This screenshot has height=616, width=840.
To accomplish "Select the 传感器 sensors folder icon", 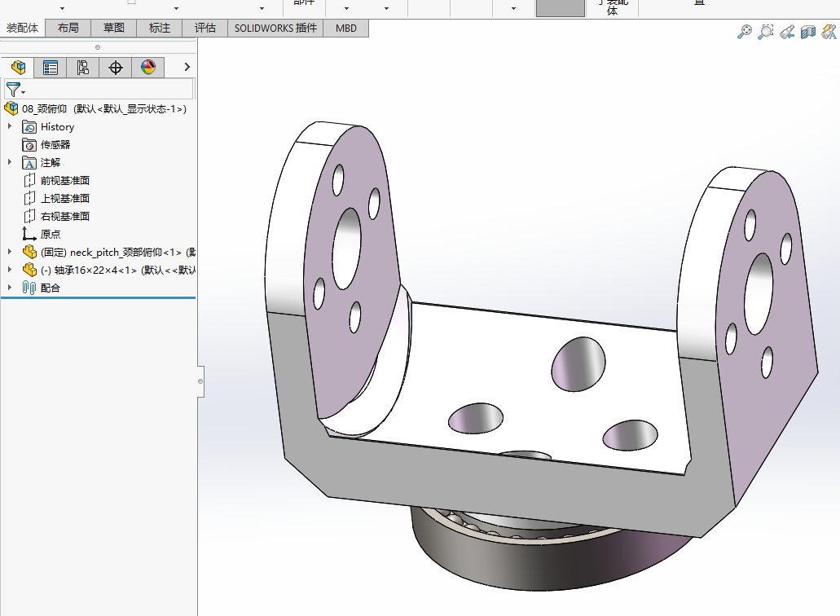I will [29, 144].
